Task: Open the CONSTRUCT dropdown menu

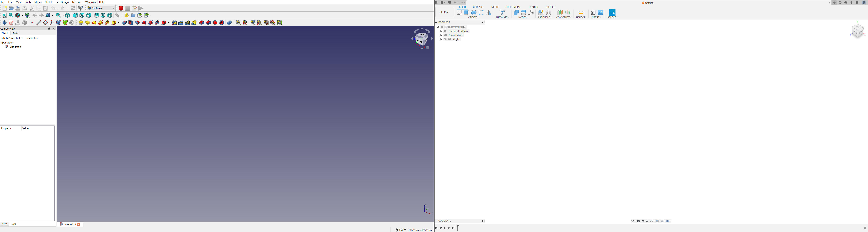Action: pos(564,17)
